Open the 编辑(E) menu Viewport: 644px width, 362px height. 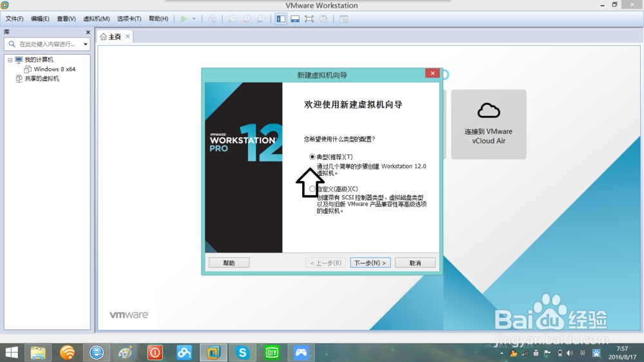40,19
